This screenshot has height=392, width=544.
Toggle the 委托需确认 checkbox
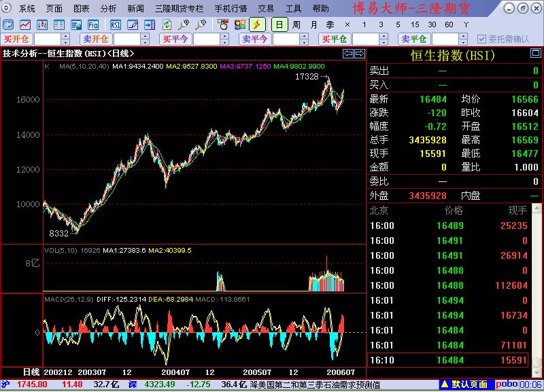(482, 39)
